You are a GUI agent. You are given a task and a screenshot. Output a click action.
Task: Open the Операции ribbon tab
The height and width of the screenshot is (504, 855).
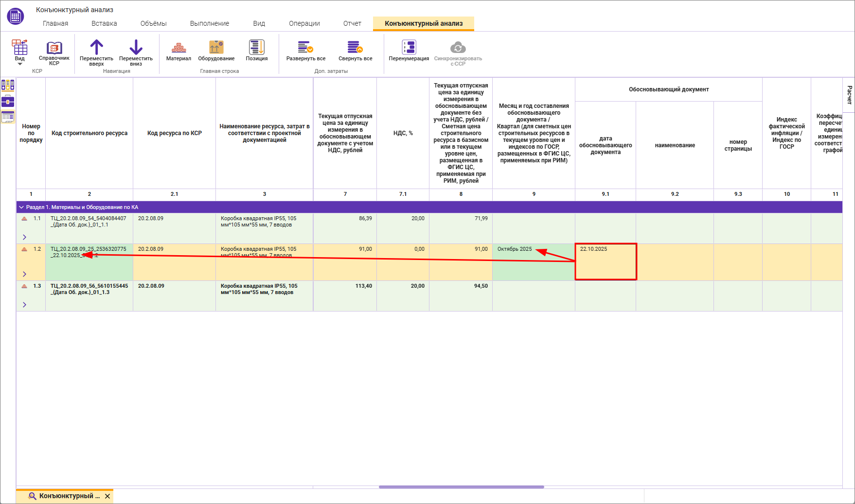coord(304,23)
